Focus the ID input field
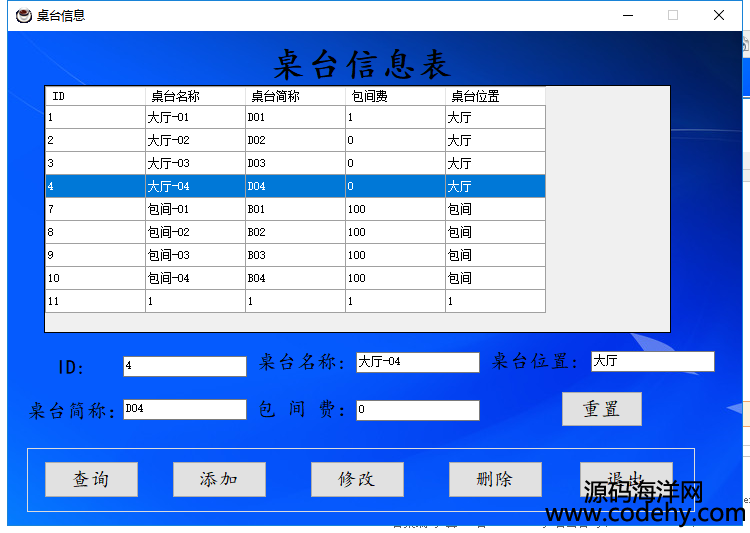 185,366
